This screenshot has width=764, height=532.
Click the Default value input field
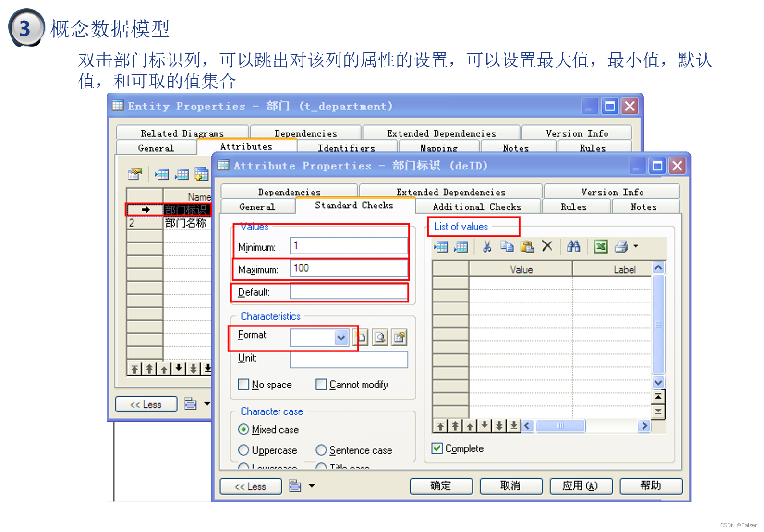click(349, 291)
